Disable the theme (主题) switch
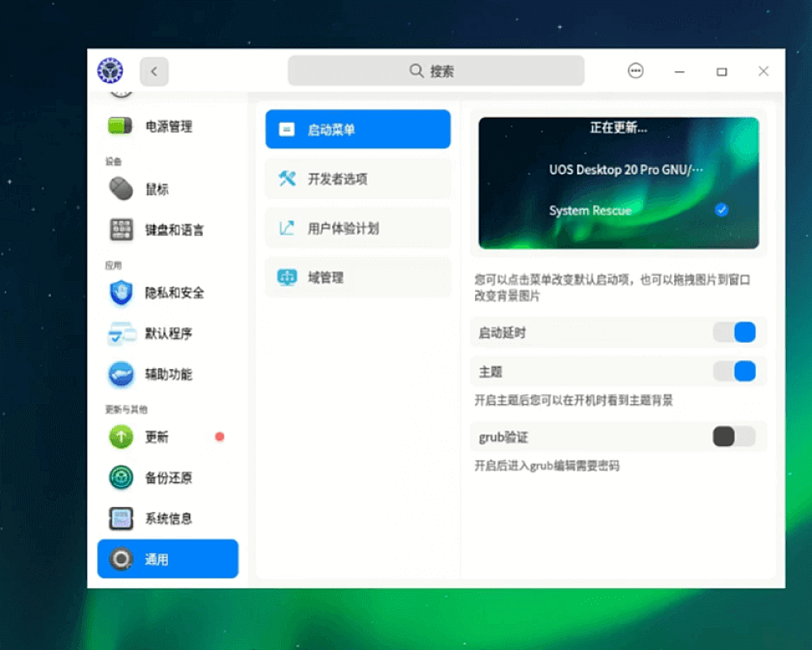 [x=734, y=371]
